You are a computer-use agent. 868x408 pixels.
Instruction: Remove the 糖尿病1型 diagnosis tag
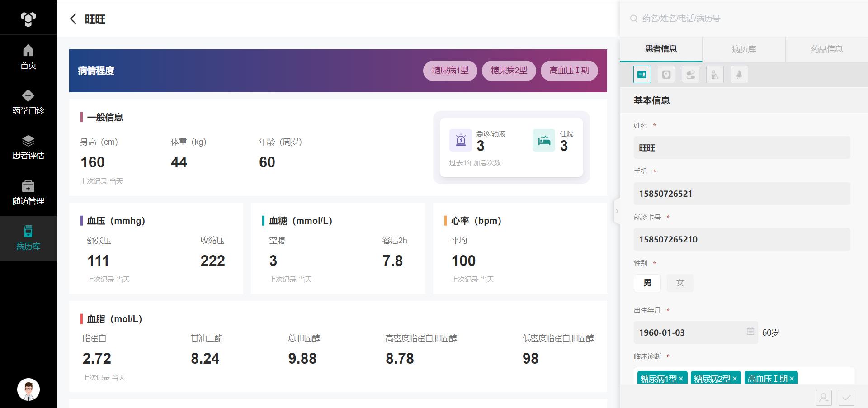[x=681, y=379]
